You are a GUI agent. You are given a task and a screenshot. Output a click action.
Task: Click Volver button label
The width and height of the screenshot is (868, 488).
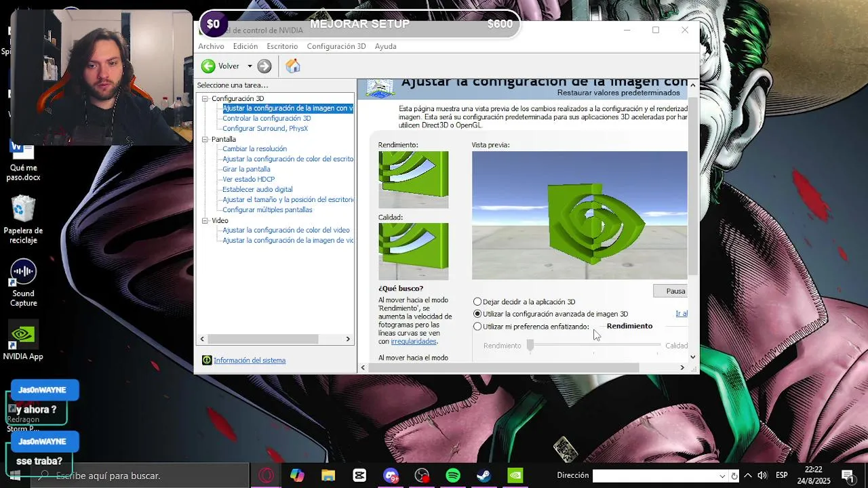229,66
